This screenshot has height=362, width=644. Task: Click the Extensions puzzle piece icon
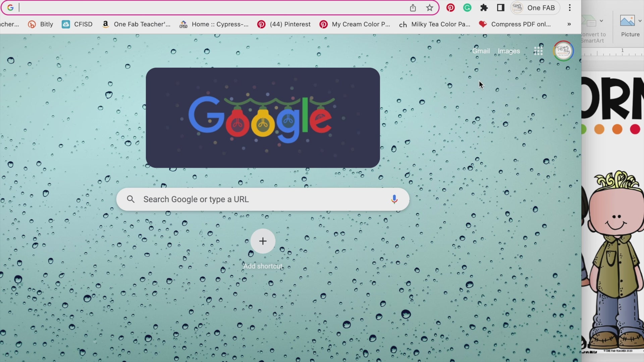(484, 8)
